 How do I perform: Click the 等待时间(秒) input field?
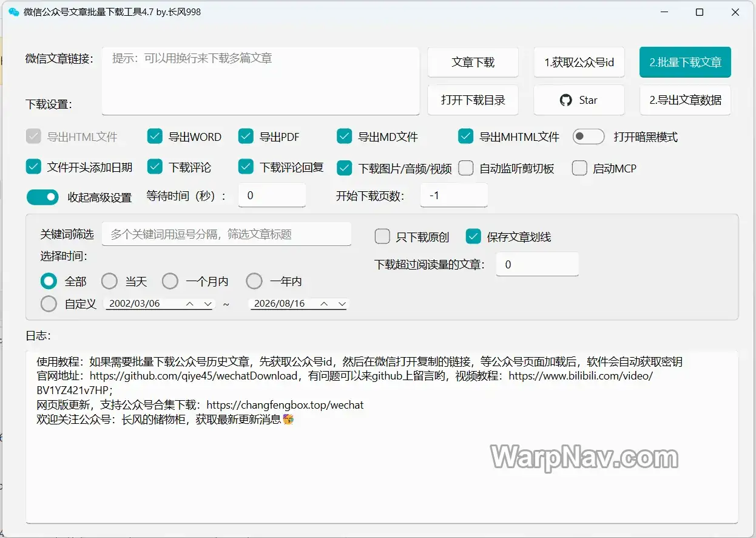pos(272,196)
